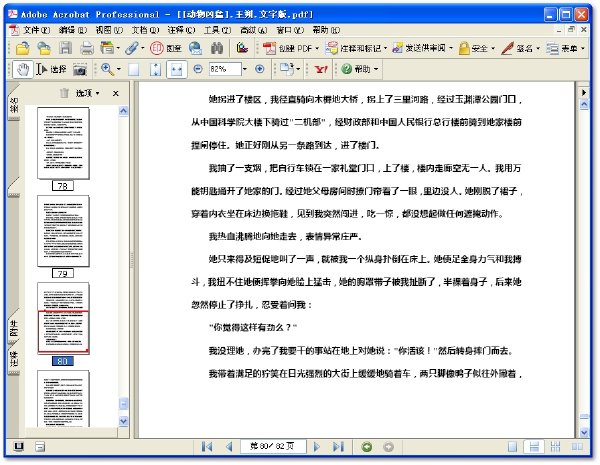Open zoom percentage dropdown arrow

click(x=245, y=69)
